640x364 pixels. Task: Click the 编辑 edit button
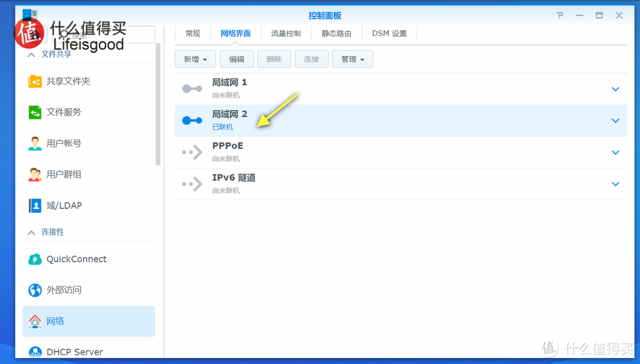(x=236, y=59)
